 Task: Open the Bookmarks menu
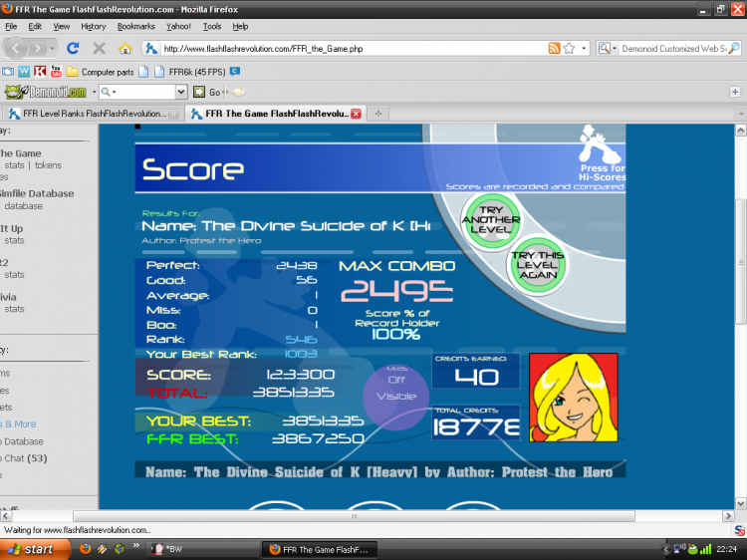136,27
